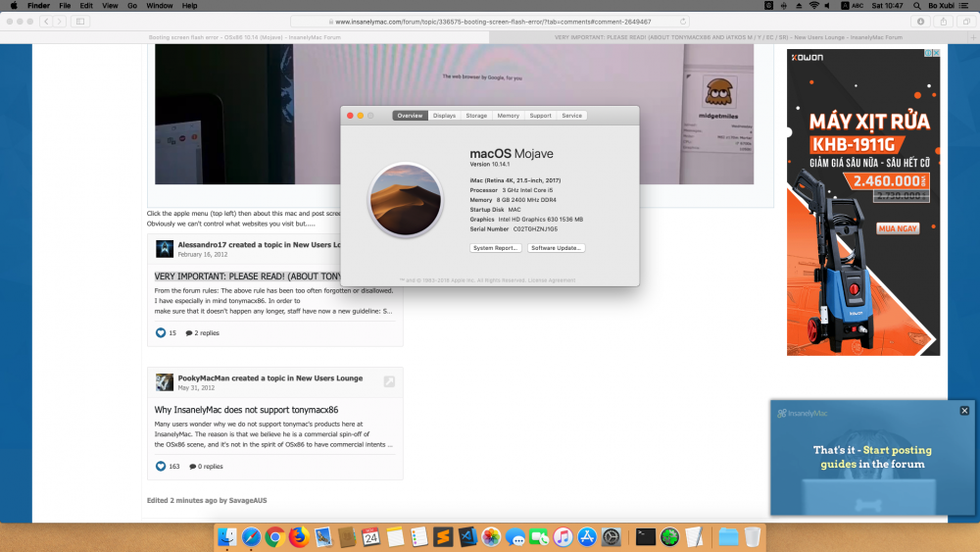Image resolution: width=980 pixels, height=552 pixels.
Task: Open Reminders from the dock
Action: (x=418, y=537)
